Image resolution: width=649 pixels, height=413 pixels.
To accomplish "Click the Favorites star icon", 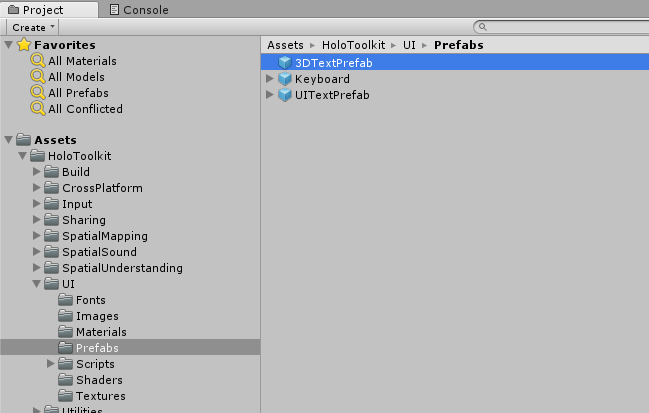I will 24,45.
